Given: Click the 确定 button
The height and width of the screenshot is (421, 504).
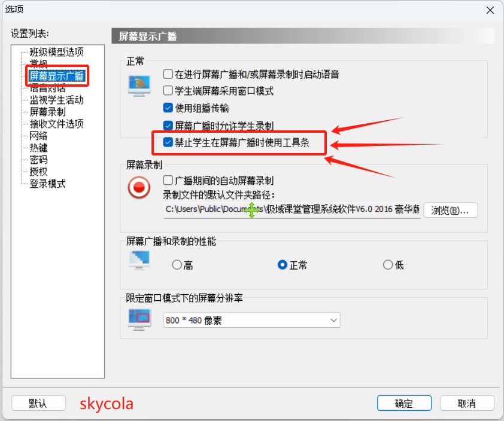Looking at the screenshot, I should coord(404,403).
